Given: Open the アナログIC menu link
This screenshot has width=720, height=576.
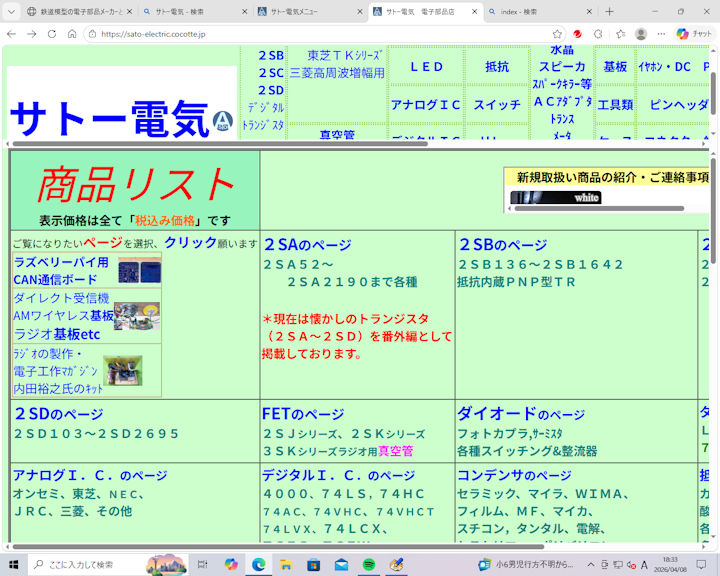Looking at the screenshot, I should (x=425, y=105).
